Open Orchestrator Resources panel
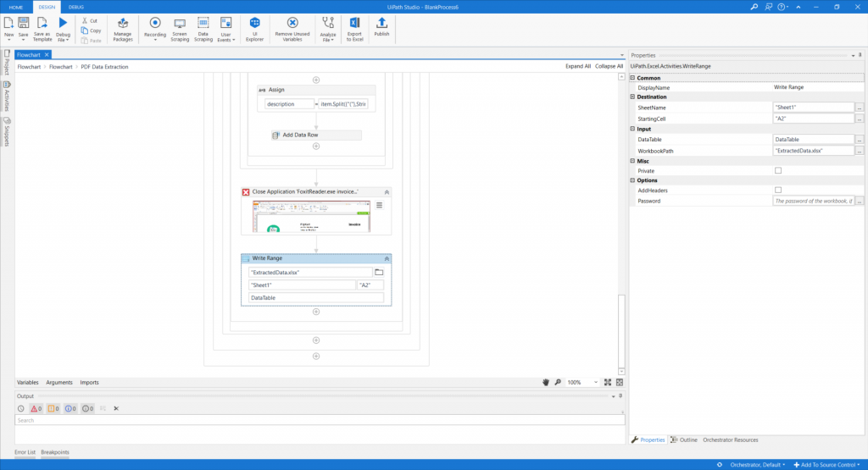The width and height of the screenshot is (868, 470). [x=730, y=440]
